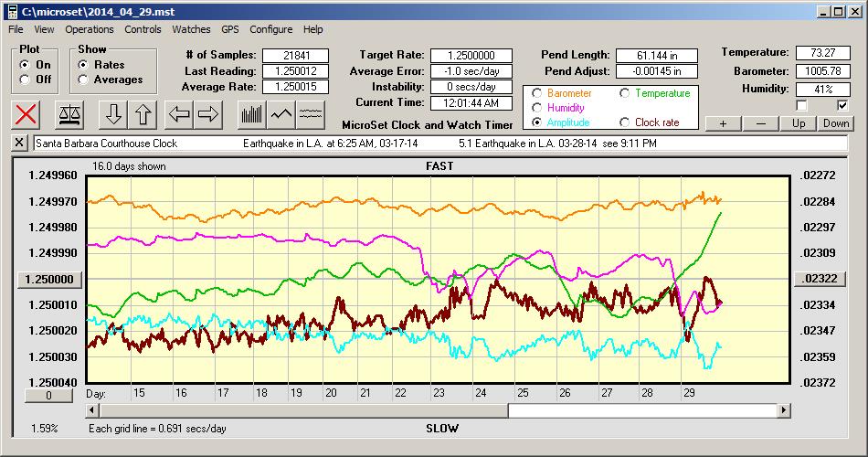This screenshot has width=868, height=457.
Task: Click the up arrow toolbar icon
Action: 143,114
